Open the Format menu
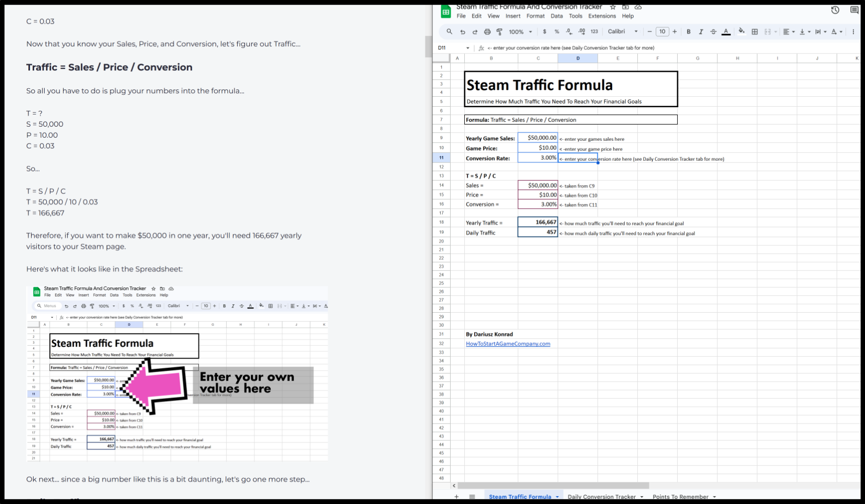The image size is (865, 504). pyautogui.click(x=535, y=16)
